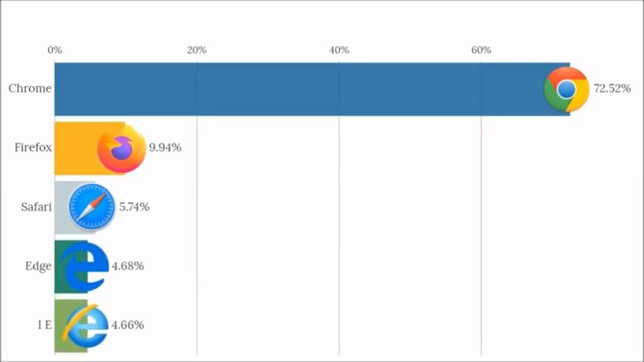This screenshot has width=644, height=362.
Task: Click the I E axis label
Action: pyautogui.click(x=44, y=325)
